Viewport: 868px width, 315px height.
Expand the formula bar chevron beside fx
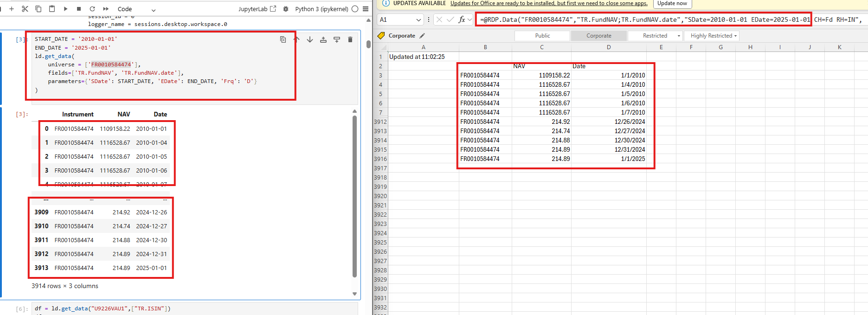[470, 19]
